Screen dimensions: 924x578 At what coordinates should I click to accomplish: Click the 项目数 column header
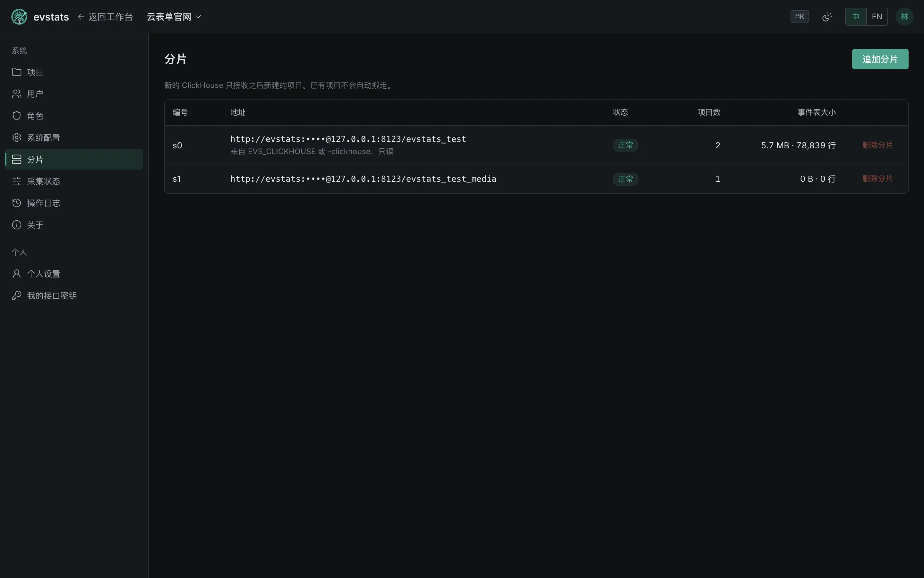(709, 112)
